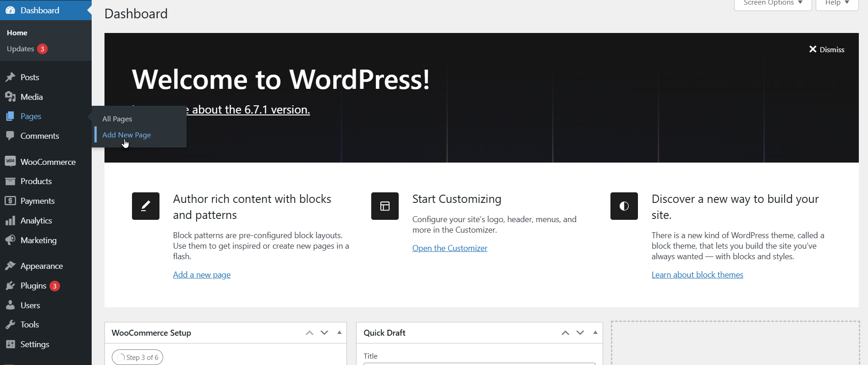Click the Appearance paintbrush icon
The height and width of the screenshot is (365, 868).
coord(10,266)
